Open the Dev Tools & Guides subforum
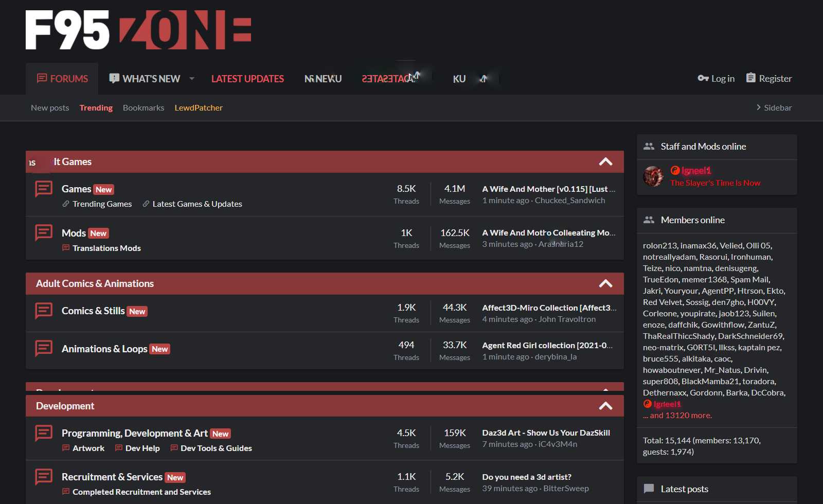Viewport: 823px width, 504px height. pyautogui.click(x=216, y=448)
